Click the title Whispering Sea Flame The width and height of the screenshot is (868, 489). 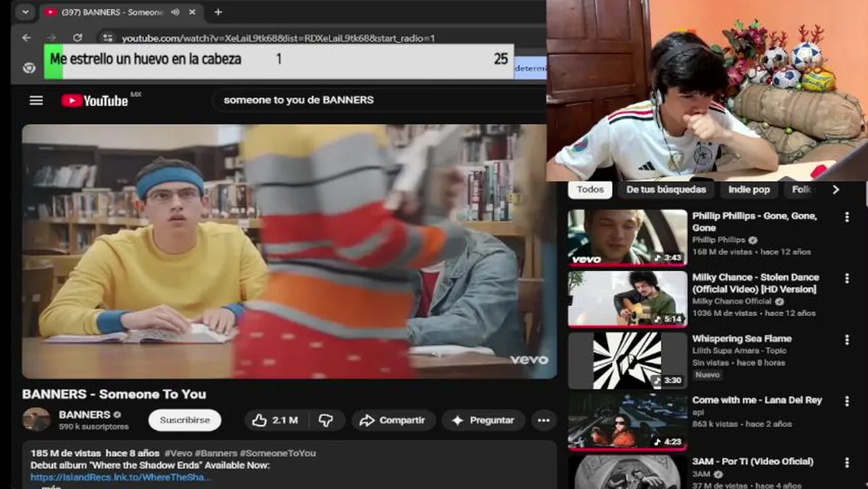point(742,339)
